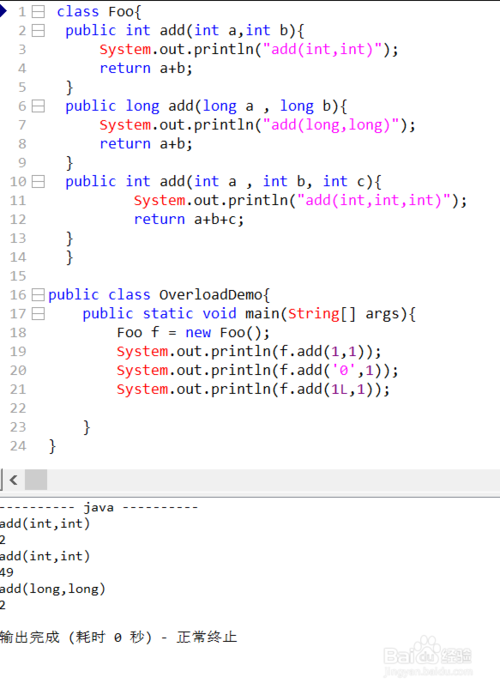Click line number 15 in the gutter
Image resolution: width=500 pixels, height=689 pixels.
coord(18,276)
